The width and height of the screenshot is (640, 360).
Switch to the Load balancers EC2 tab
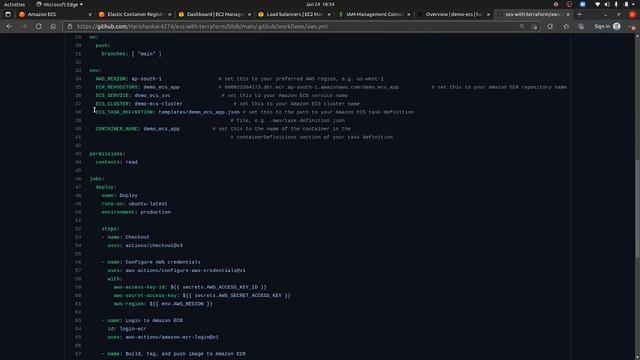(x=294, y=14)
